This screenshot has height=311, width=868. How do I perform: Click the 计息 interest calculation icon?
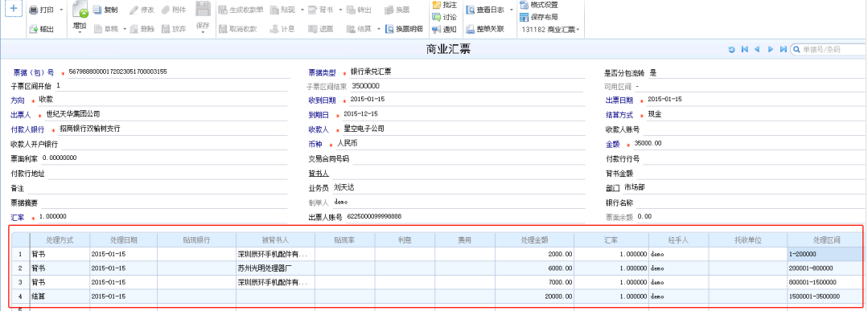(x=275, y=29)
